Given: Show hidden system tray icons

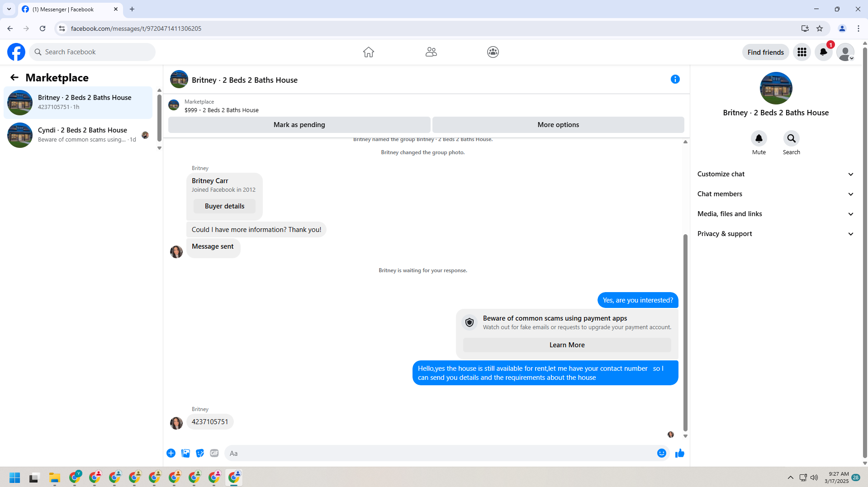Looking at the screenshot, I should 791,478.
